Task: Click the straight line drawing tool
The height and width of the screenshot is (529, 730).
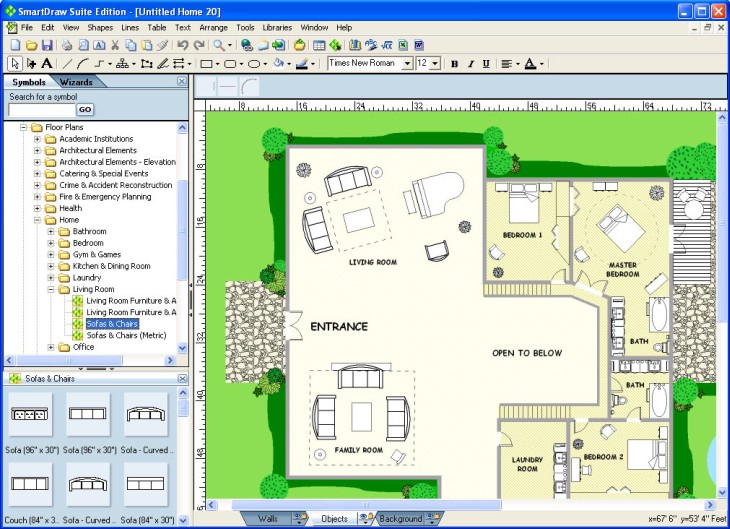Action: (x=67, y=63)
